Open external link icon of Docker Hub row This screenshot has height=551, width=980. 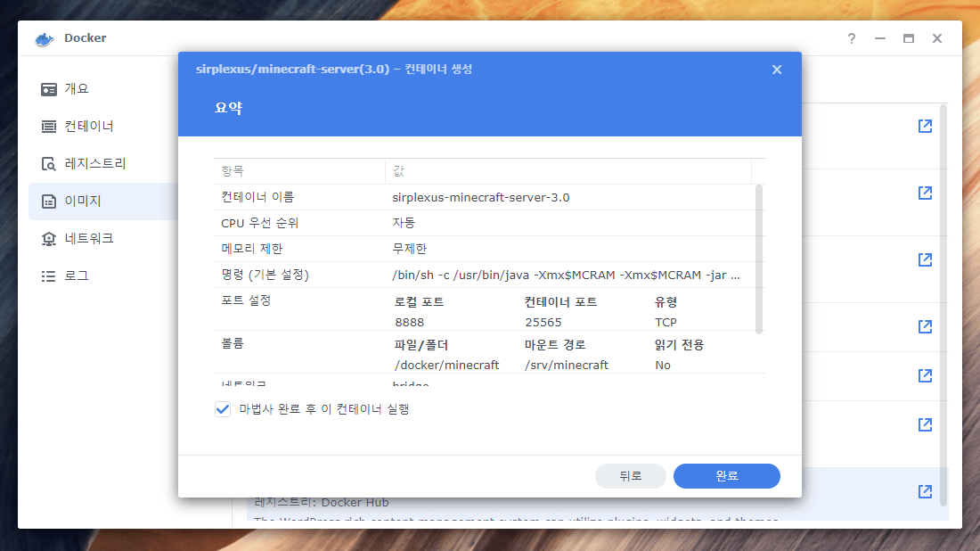click(925, 491)
